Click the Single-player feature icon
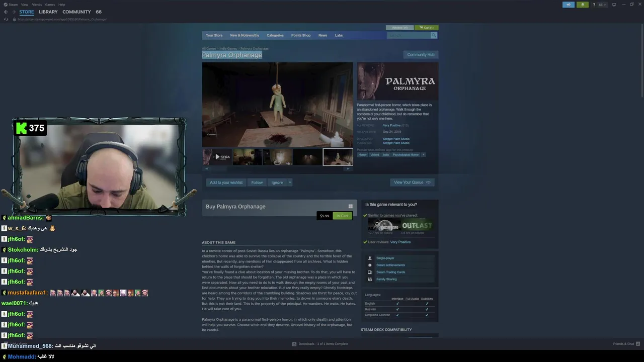This screenshot has height=362, width=644. point(370,258)
